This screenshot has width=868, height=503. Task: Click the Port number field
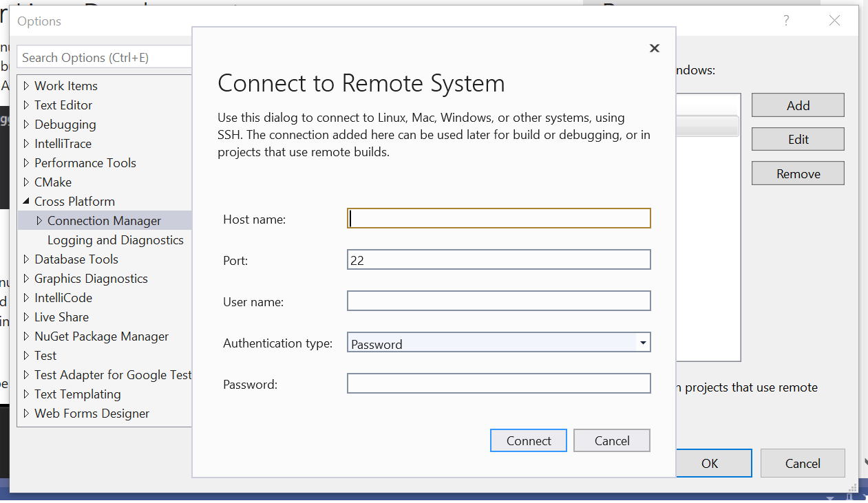coord(498,259)
